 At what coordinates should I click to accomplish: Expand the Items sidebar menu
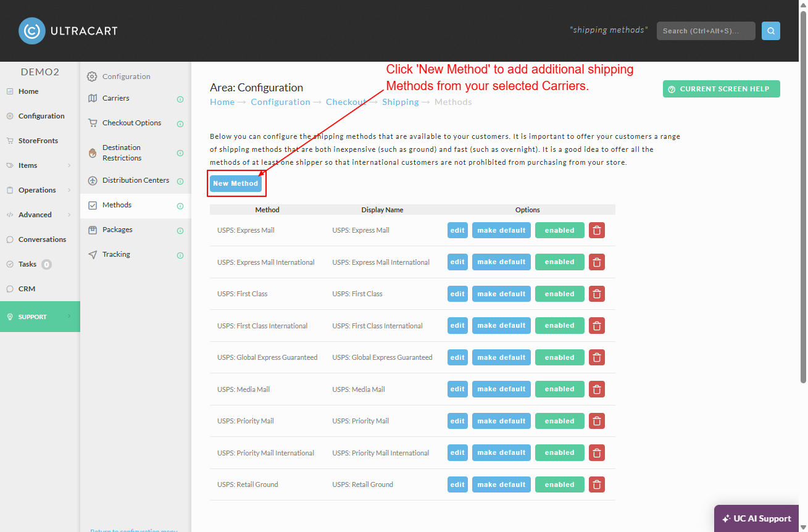(x=40, y=165)
